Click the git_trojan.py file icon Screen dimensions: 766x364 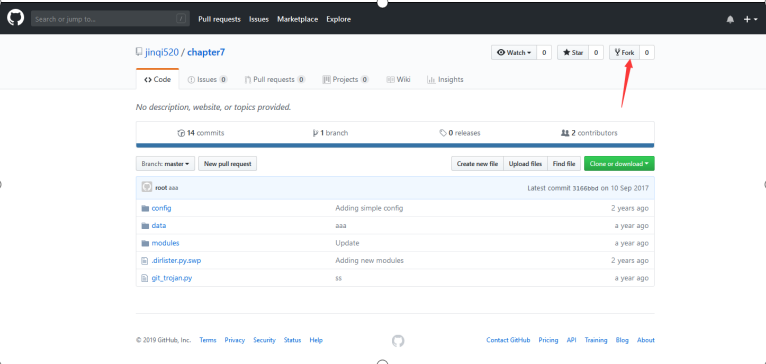[x=144, y=278]
